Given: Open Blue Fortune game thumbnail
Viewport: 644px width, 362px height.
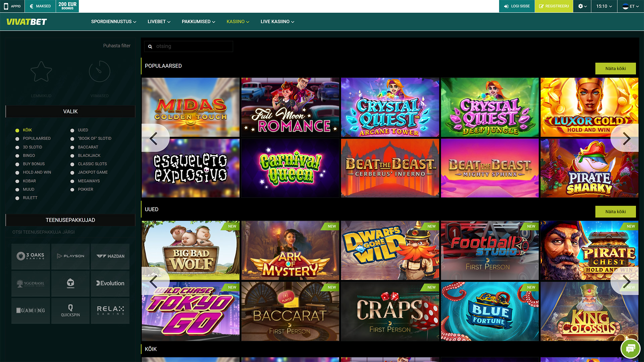Looking at the screenshot, I should click(490, 311).
